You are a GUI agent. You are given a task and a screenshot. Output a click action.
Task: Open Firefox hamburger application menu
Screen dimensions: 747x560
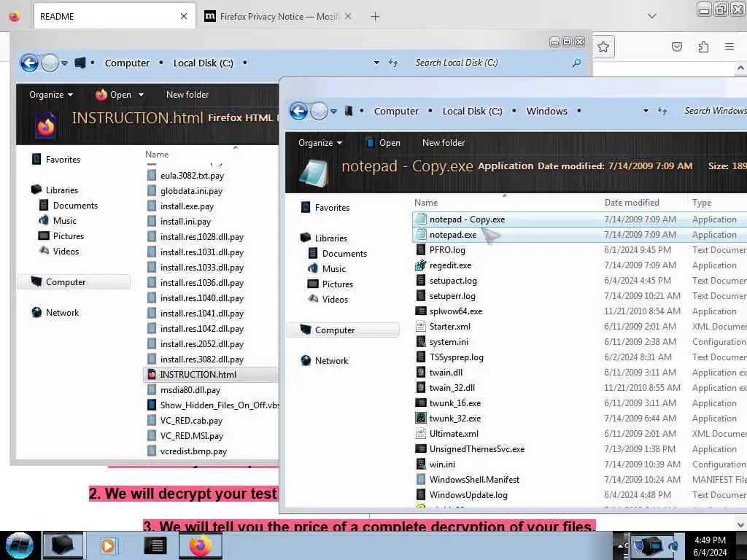(x=729, y=47)
